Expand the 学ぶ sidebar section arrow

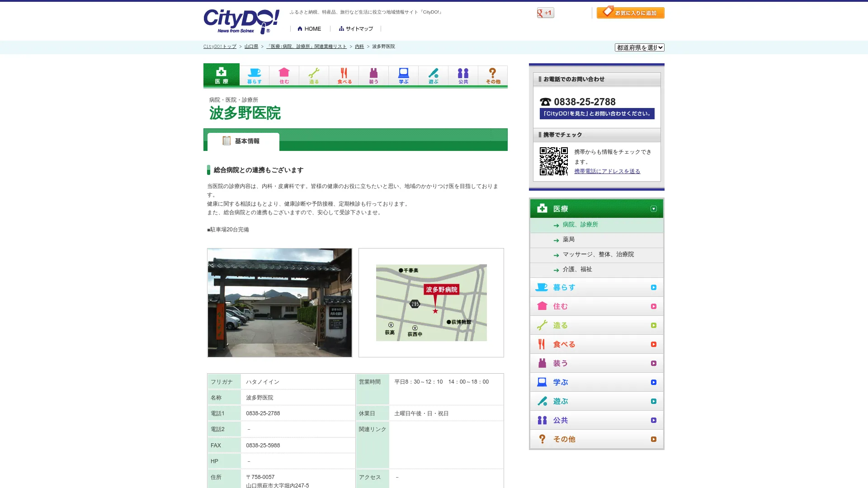click(x=654, y=382)
